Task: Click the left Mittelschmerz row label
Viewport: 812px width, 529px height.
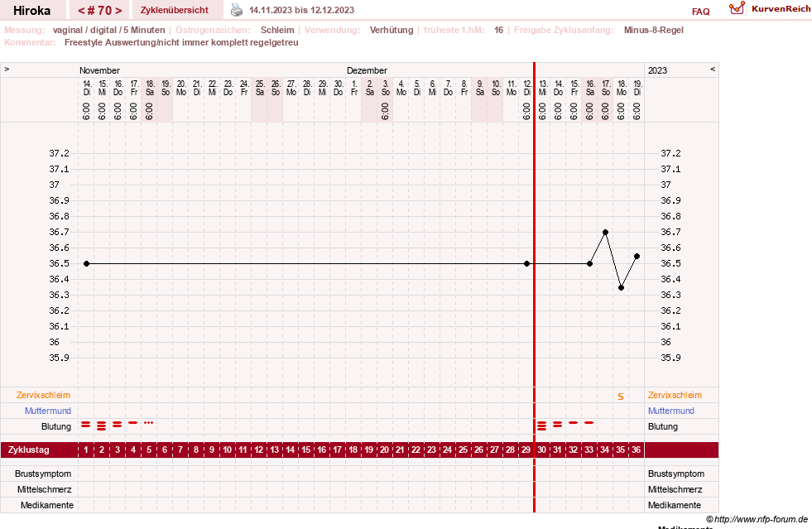Action: 44,489
